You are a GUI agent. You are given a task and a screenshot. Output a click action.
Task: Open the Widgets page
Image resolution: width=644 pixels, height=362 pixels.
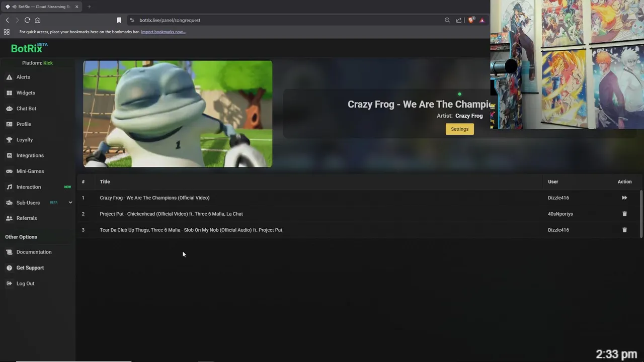coord(26,93)
